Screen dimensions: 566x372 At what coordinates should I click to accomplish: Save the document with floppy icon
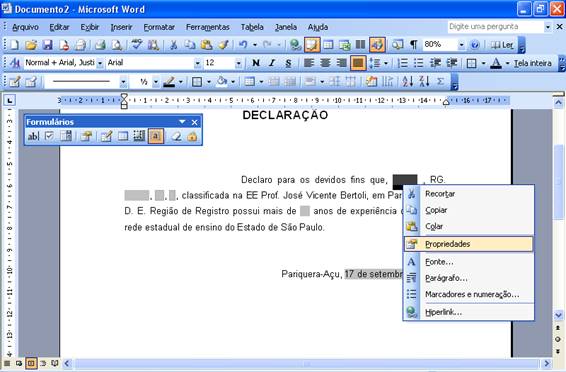point(47,45)
